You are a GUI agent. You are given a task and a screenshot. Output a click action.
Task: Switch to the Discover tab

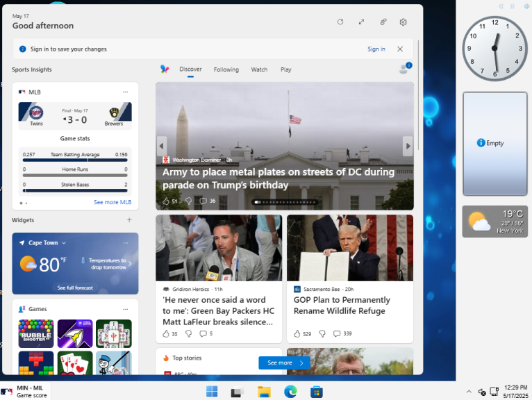(x=190, y=69)
